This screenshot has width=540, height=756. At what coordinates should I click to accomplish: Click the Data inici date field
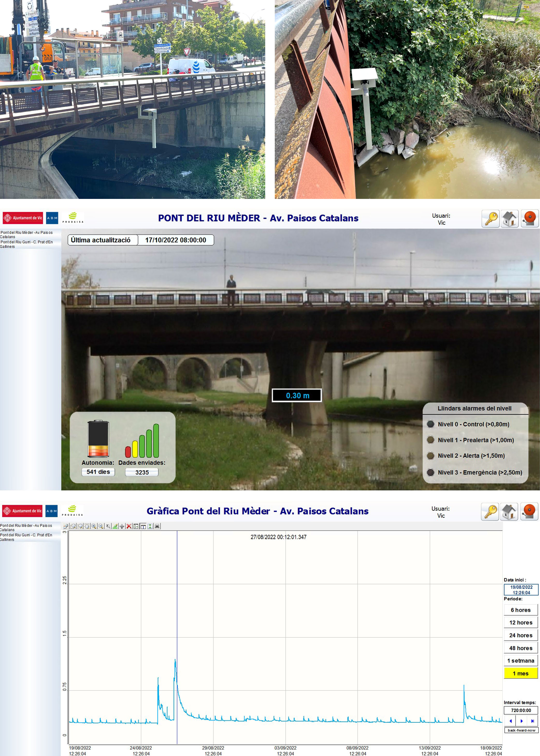pyautogui.click(x=521, y=590)
